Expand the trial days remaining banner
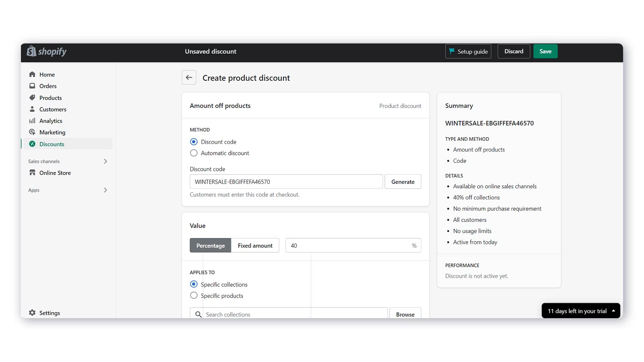The image size is (644, 362). (581, 311)
